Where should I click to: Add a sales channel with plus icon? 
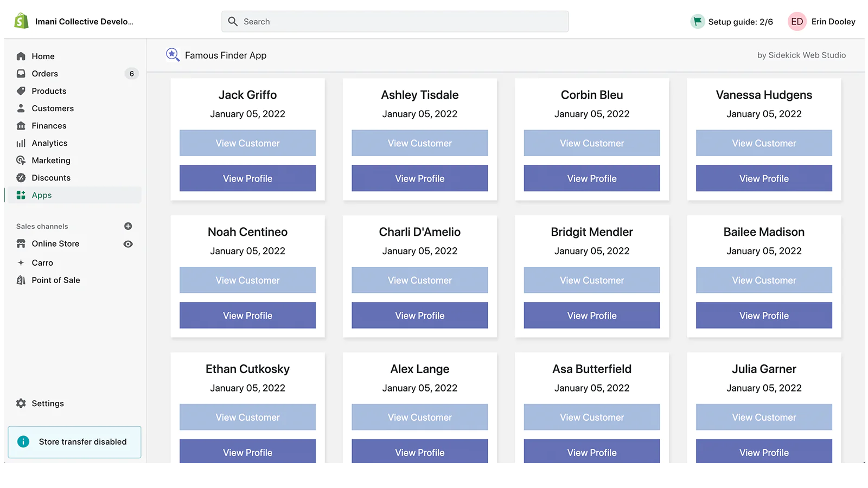(128, 226)
